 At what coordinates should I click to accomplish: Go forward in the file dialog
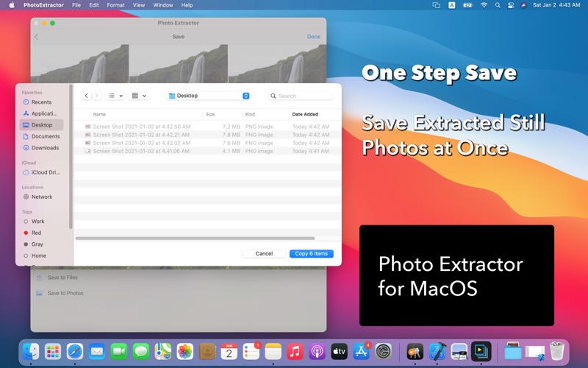(97, 96)
